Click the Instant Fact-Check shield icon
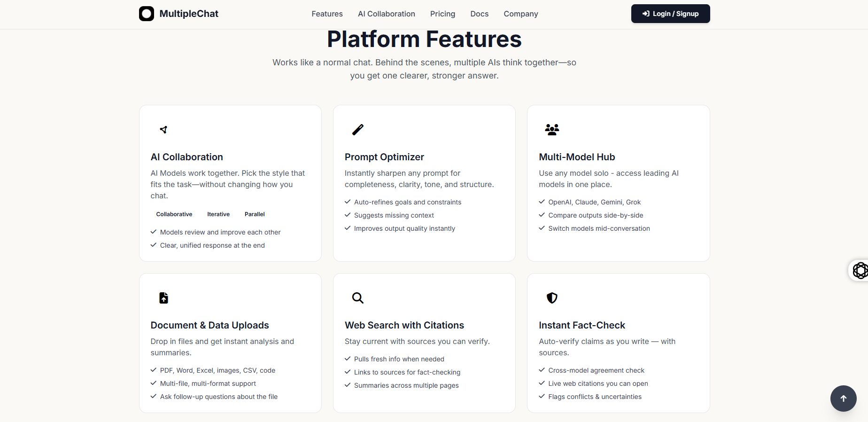Viewport: 868px width, 422px height. click(552, 298)
